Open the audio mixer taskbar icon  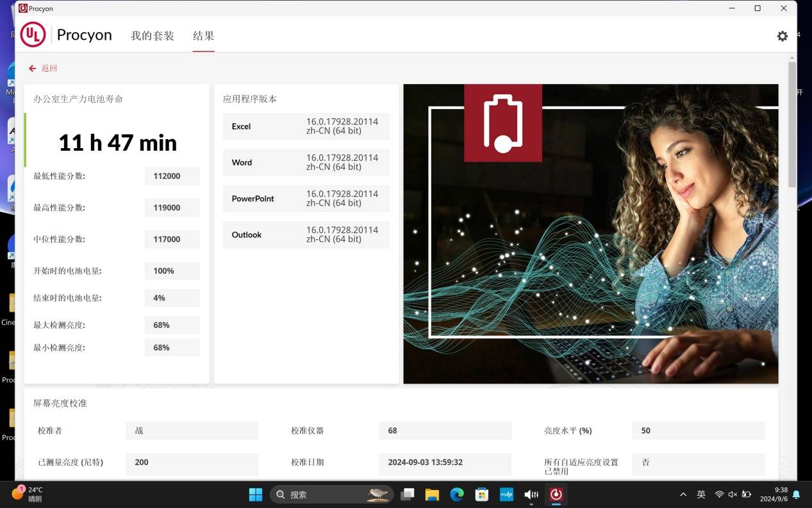531,495
